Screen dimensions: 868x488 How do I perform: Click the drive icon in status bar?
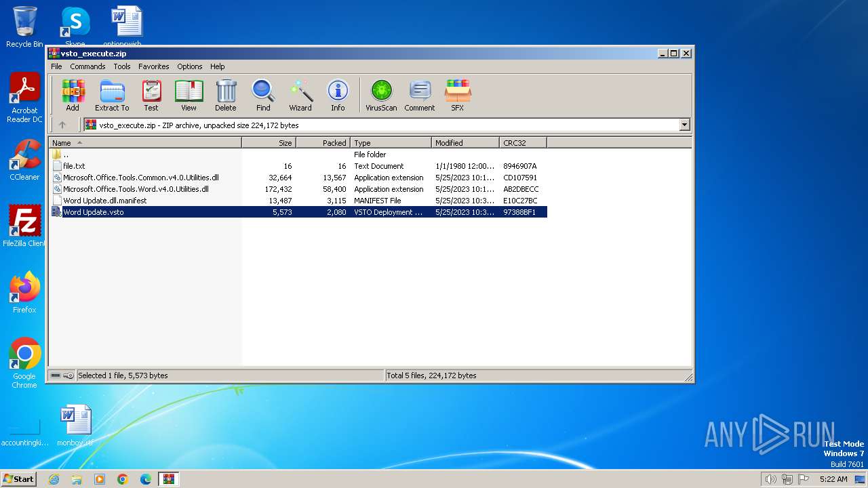point(56,375)
